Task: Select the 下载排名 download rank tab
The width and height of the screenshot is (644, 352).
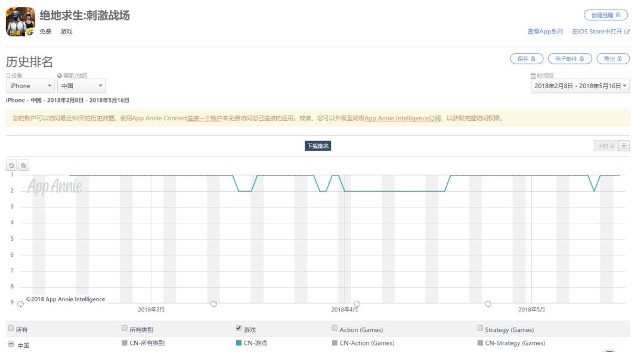Action: (x=318, y=146)
